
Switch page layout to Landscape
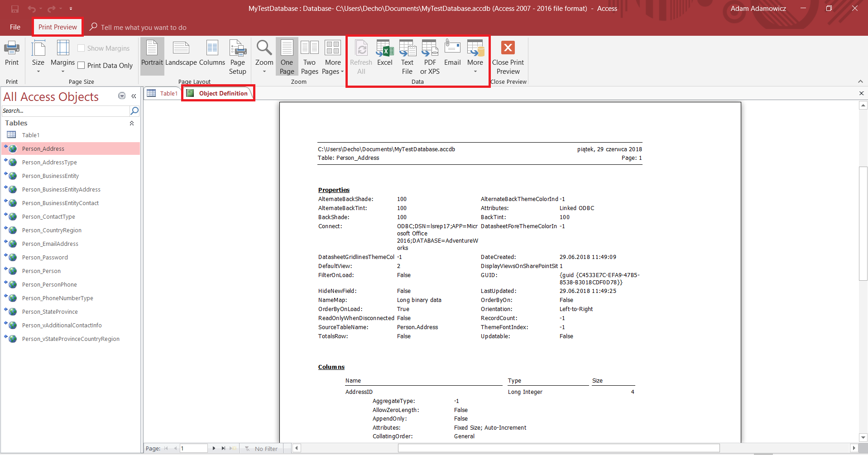point(181,53)
